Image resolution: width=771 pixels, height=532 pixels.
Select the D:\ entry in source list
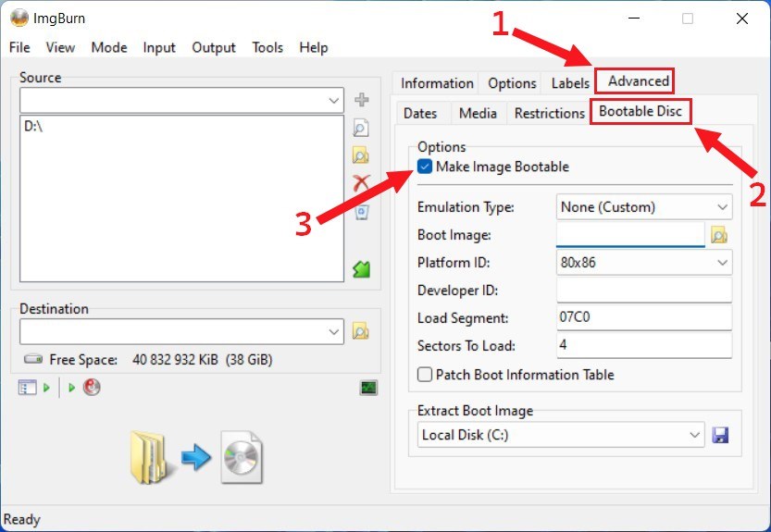33,127
